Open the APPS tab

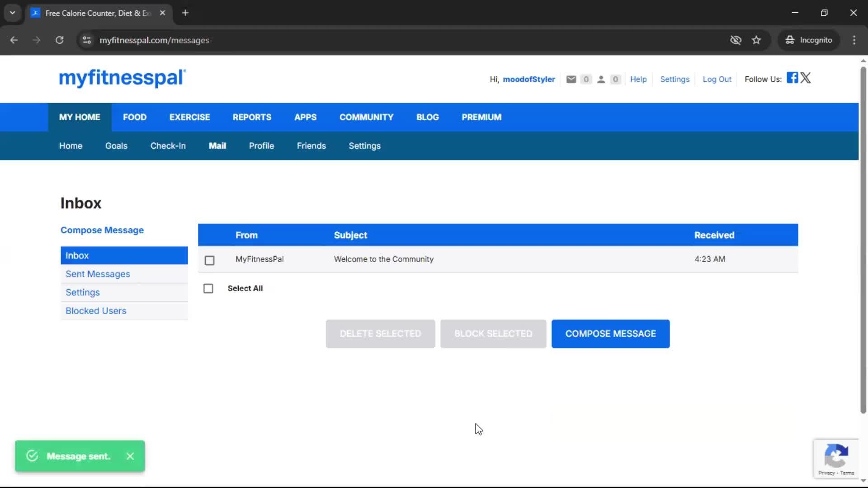point(305,117)
